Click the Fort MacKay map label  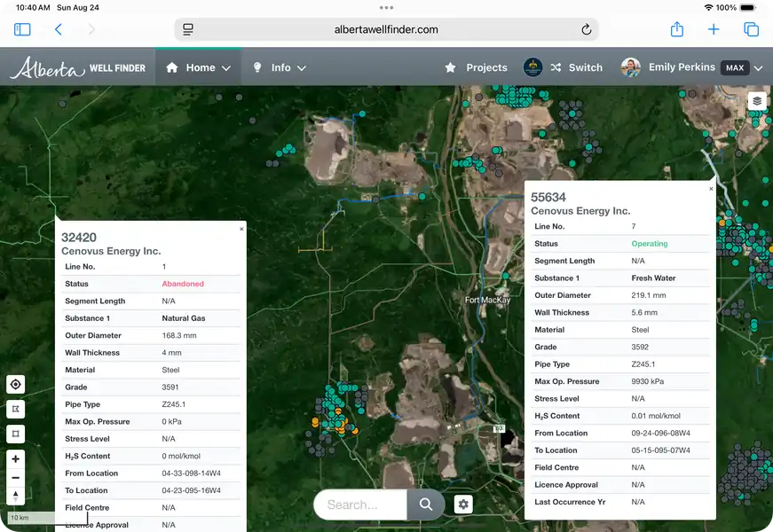click(487, 300)
